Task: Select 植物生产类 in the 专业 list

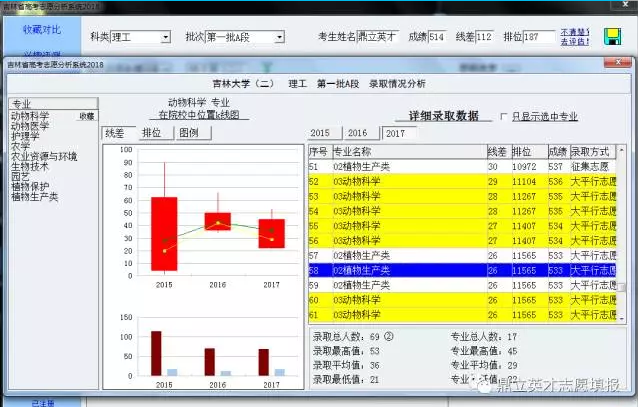Action: coord(35,197)
